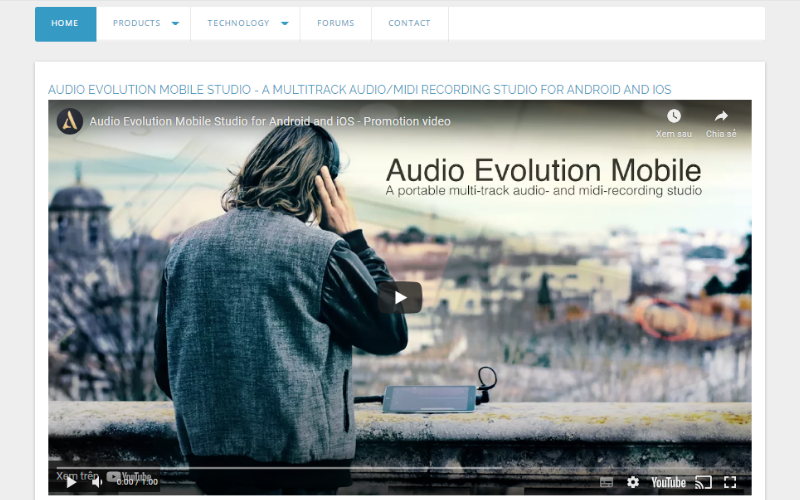Image resolution: width=800 pixels, height=500 pixels.
Task: Click the channel avatar logo in video
Action: point(70,121)
